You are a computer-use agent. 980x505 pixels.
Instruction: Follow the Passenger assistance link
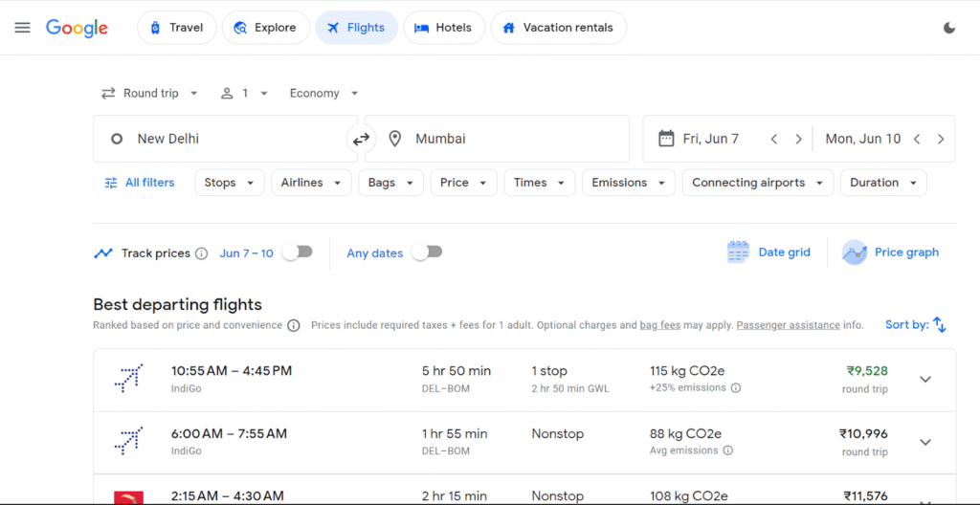tap(789, 325)
